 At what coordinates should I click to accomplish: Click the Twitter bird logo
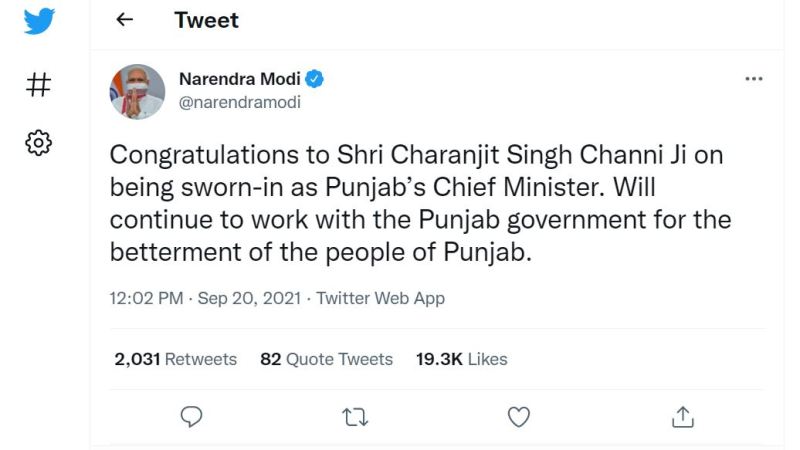[x=39, y=21]
